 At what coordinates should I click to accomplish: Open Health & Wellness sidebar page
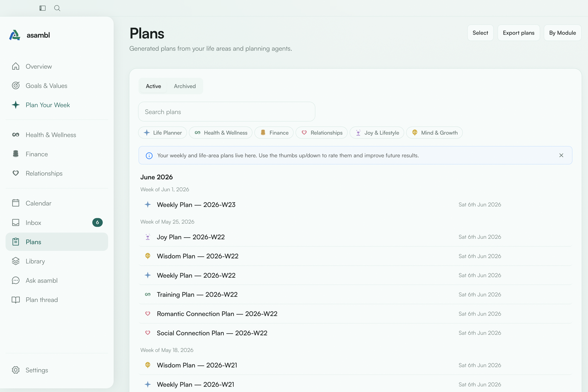pyautogui.click(x=57, y=135)
